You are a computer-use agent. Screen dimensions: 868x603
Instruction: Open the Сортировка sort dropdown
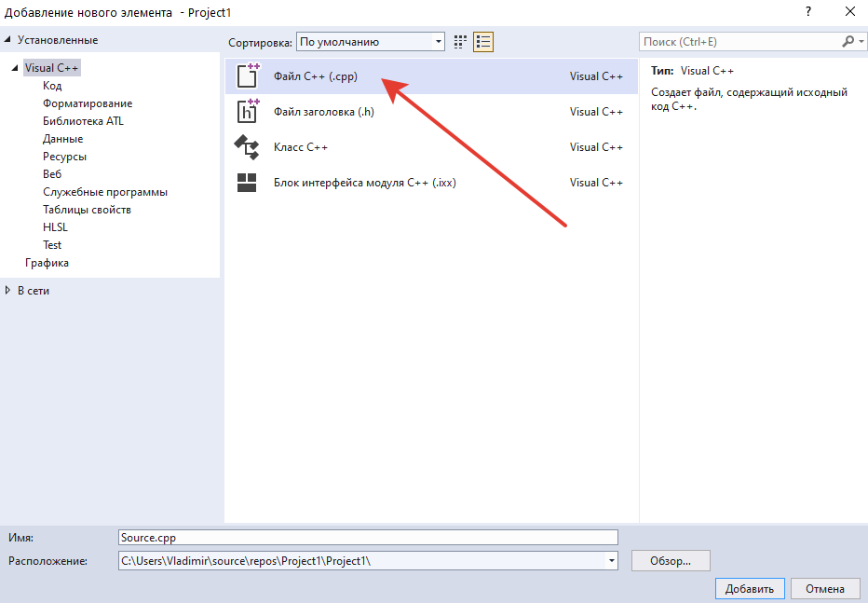(x=371, y=42)
